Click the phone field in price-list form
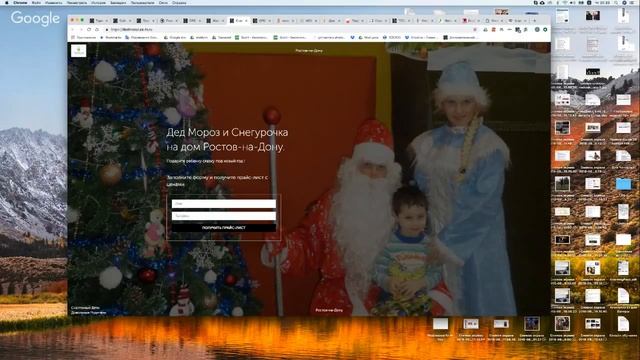Image resolution: width=640 pixels, height=360 pixels. point(224,216)
